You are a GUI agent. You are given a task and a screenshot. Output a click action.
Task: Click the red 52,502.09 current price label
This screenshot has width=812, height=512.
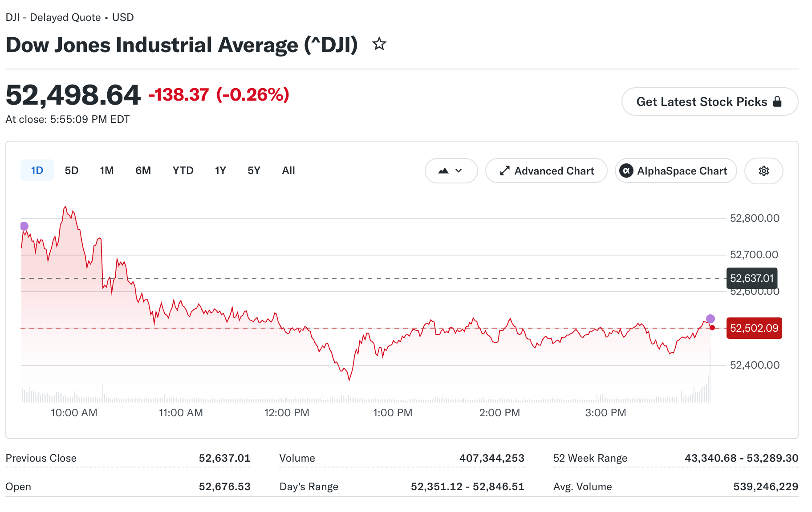tap(754, 328)
